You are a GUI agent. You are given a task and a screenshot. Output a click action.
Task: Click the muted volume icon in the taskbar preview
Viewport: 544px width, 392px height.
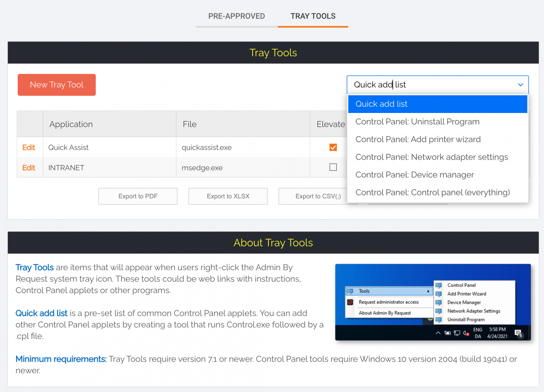(x=465, y=333)
